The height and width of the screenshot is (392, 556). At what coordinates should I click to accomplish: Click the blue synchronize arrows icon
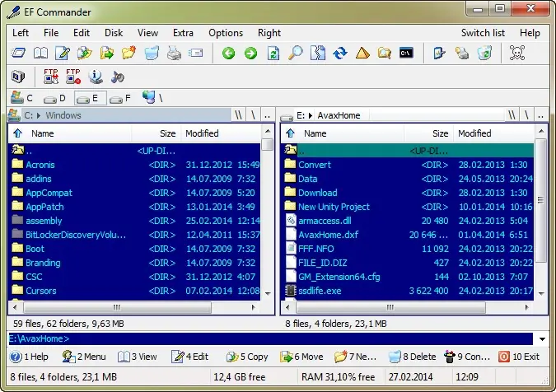tap(340, 54)
